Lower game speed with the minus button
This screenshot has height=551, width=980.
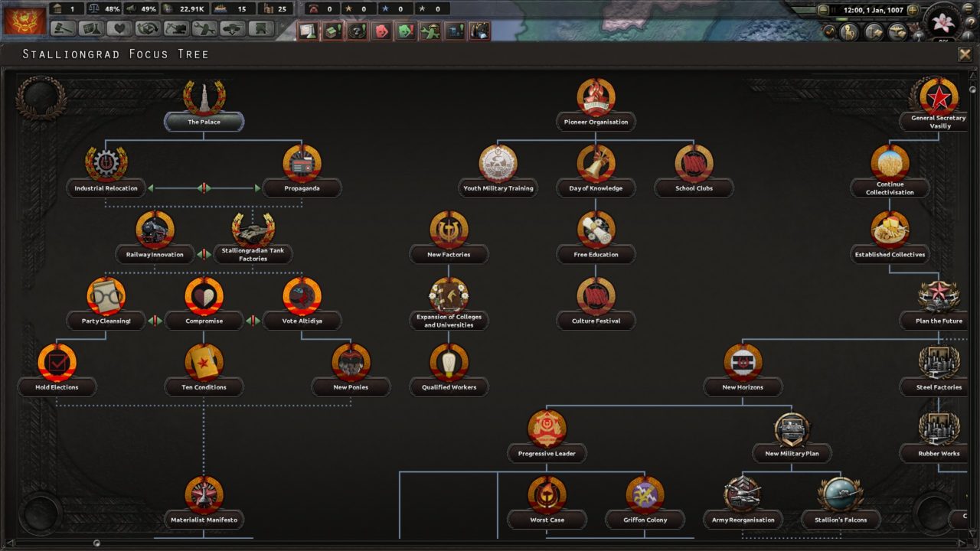tap(823, 9)
